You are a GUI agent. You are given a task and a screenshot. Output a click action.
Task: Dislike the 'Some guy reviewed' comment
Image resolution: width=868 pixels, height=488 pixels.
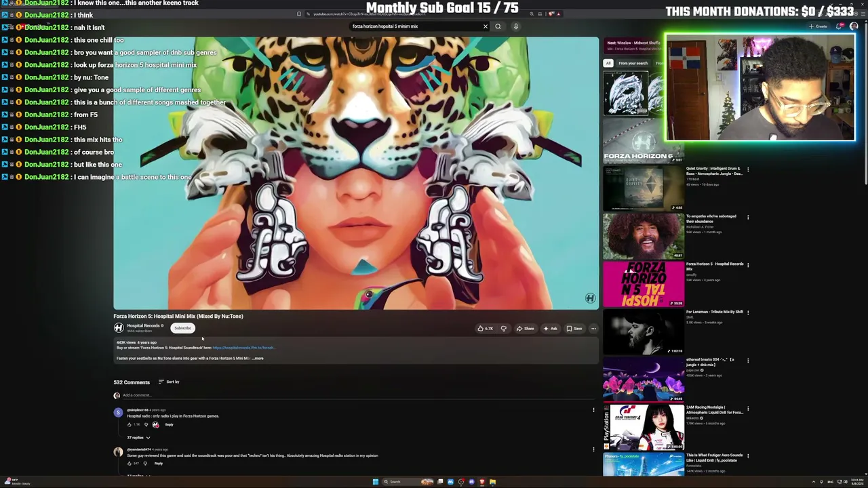click(x=145, y=464)
